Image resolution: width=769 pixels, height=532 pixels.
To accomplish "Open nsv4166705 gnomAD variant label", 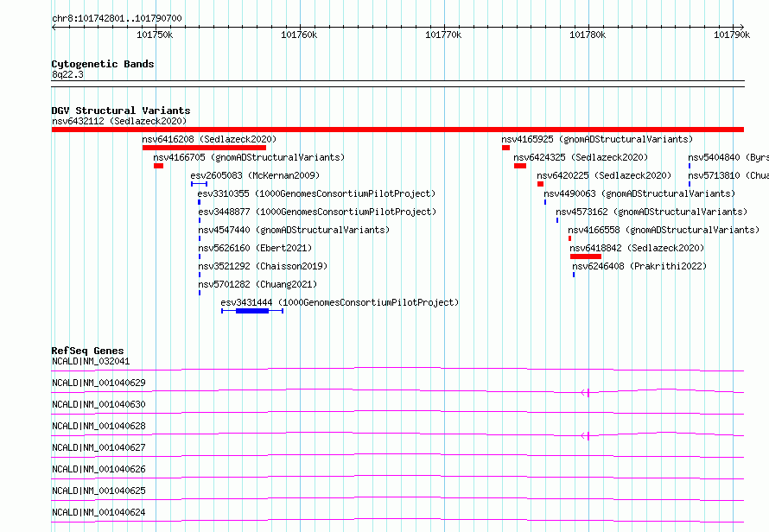I will click(x=249, y=157).
